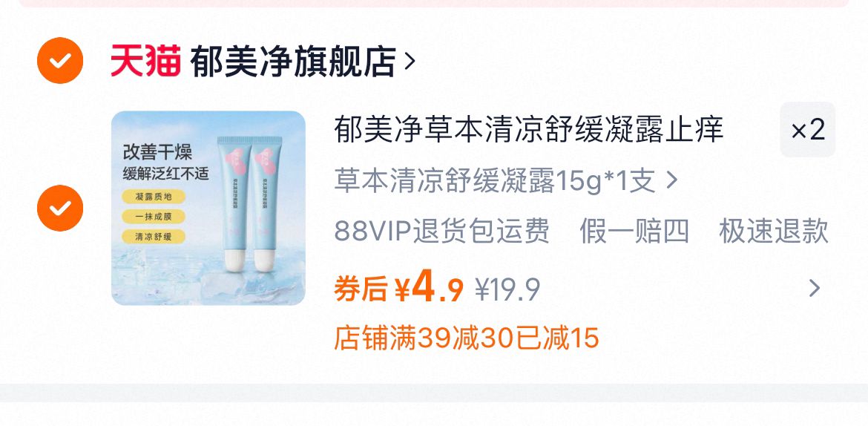
Task: Tap the 极速退款 service tag
Action: [x=773, y=231]
